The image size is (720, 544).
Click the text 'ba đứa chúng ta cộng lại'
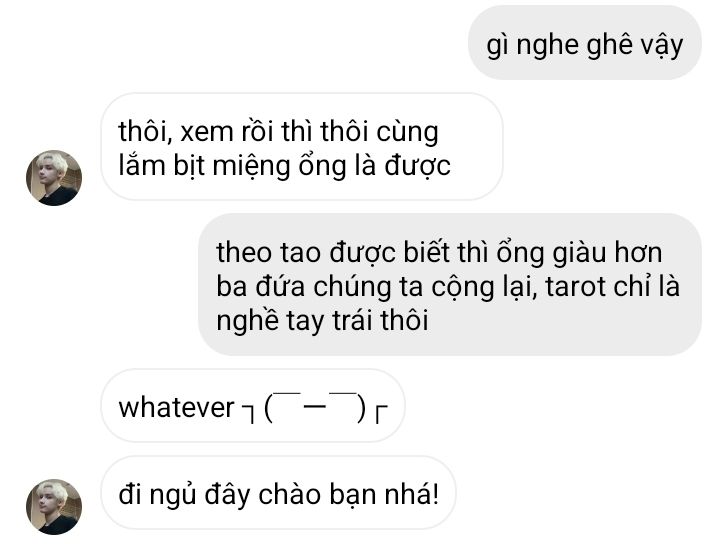click(377, 287)
